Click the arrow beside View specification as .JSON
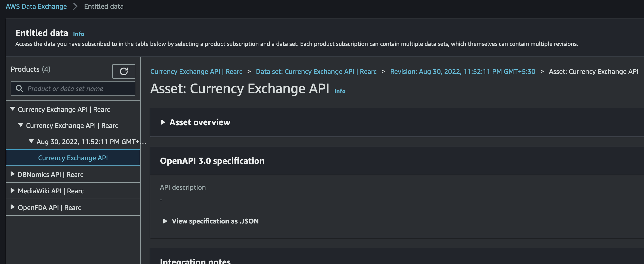The height and width of the screenshot is (264, 644). [165, 221]
